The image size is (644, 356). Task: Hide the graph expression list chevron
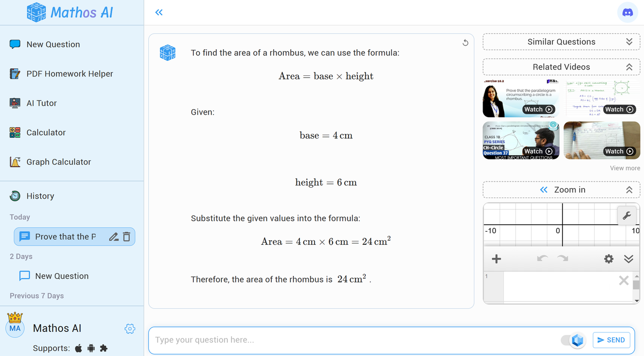tap(628, 259)
